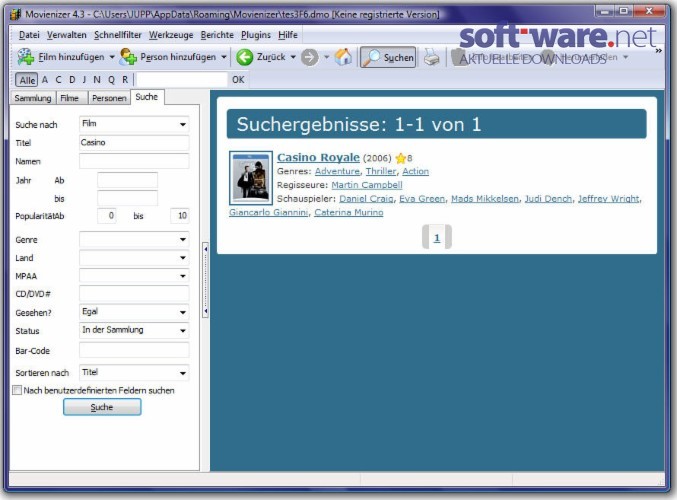Click the Thriller genre link
The width and height of the screenshot is (677, 500).
(381, 171)
